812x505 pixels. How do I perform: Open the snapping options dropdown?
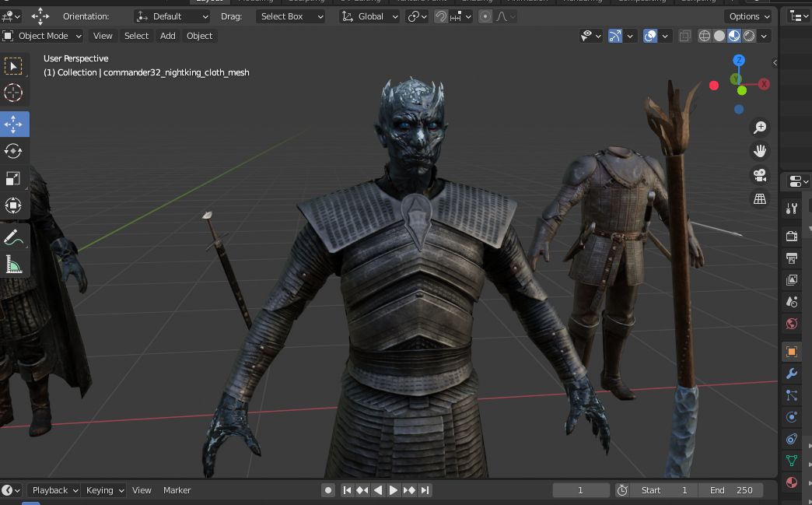[461, 16]
